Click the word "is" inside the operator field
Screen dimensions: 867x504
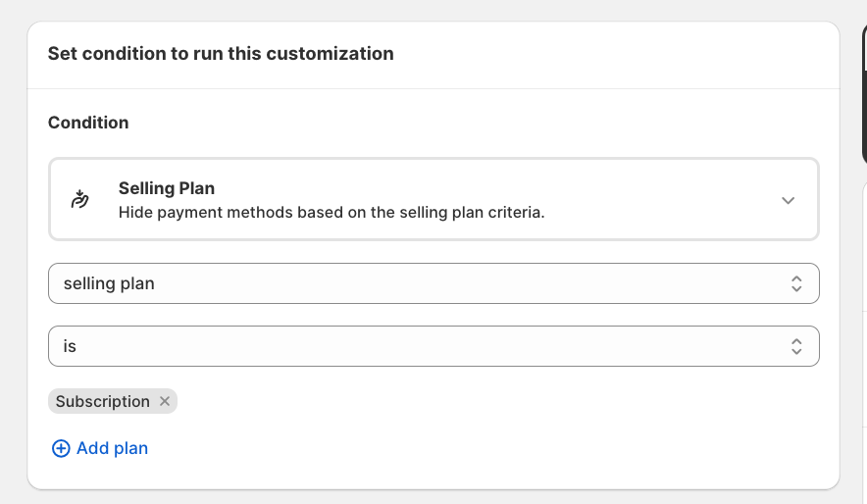click(x=70, y=346)
